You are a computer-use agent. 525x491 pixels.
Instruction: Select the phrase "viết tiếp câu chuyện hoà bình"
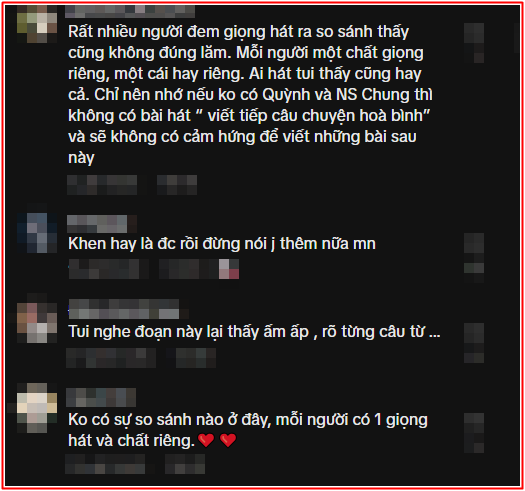[315, 116]
